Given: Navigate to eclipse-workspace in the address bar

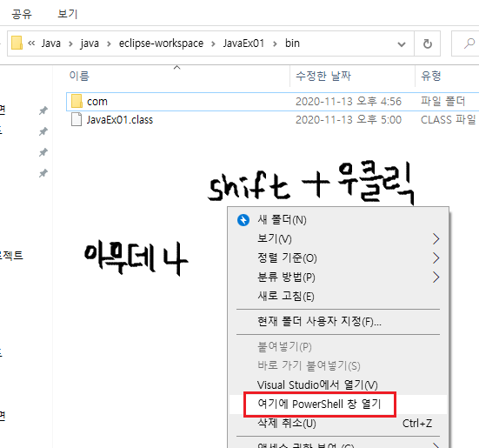Looking at the screenshot, I should click(161, 43).
